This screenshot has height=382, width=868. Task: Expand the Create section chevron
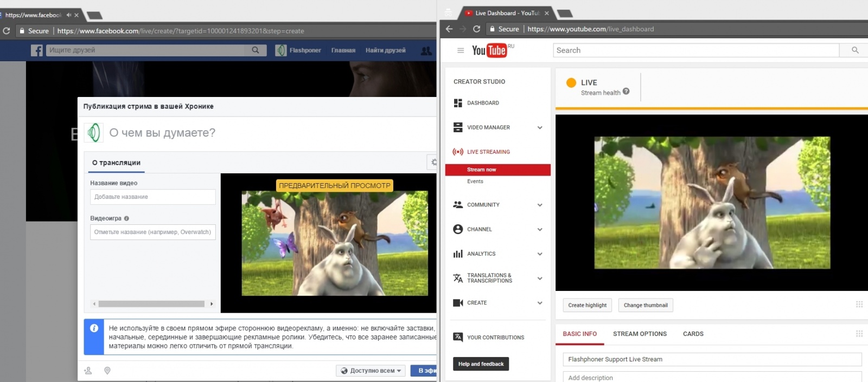[540, 303]
